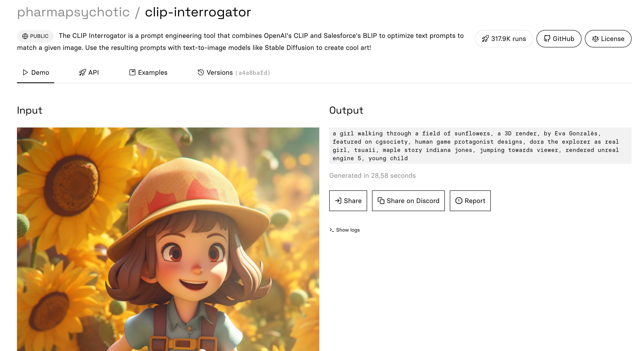Screen dimensions: 644x351
Task: Click the terminal prompt icon next to Show logs
Action: (332, 230)
